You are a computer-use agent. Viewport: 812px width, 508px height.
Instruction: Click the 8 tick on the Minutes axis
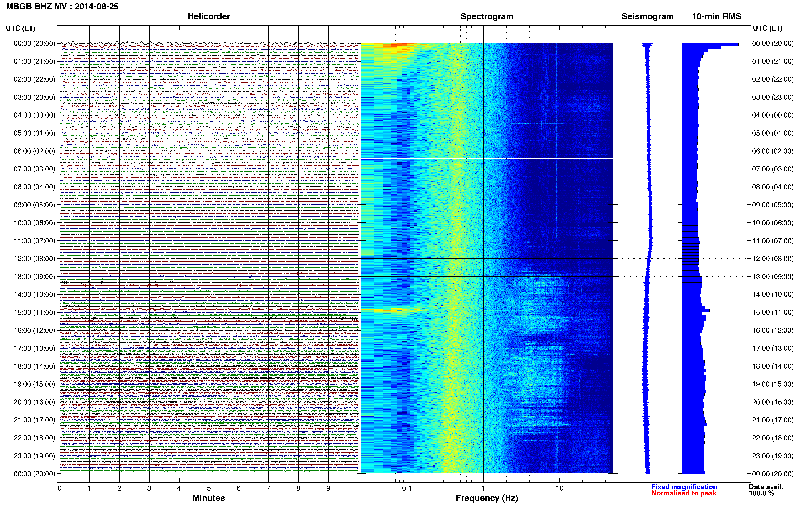(x=298, y=488)
